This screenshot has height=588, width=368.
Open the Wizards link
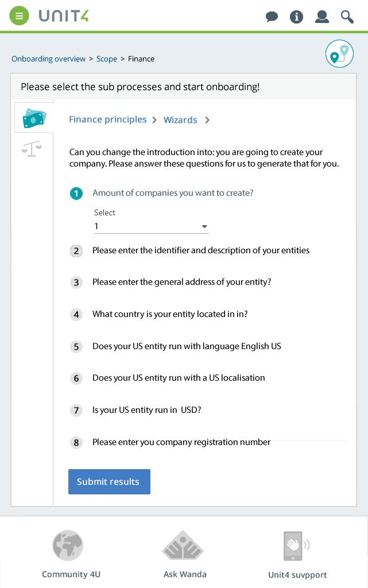click(x=180, y=120)
